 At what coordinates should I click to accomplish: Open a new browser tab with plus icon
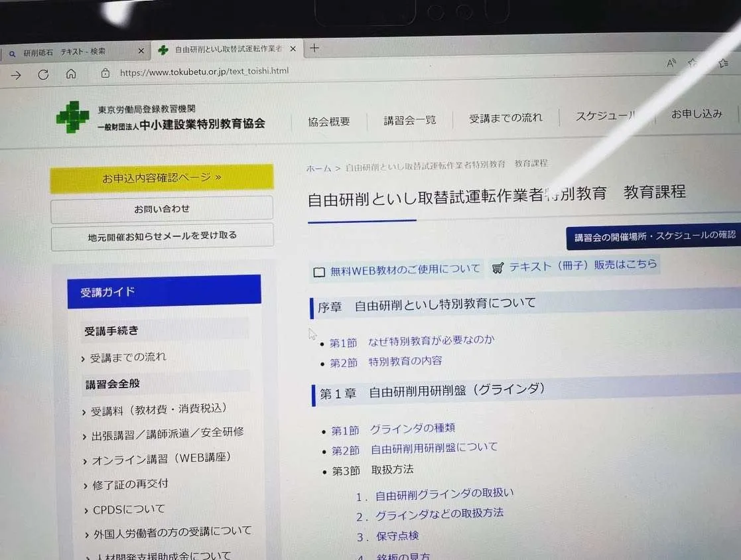click(x=314, y=48)
